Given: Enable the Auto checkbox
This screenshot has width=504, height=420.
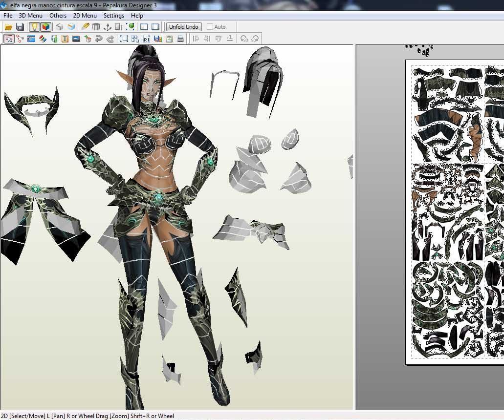Looking at the screenshot, I should [210, 27].
